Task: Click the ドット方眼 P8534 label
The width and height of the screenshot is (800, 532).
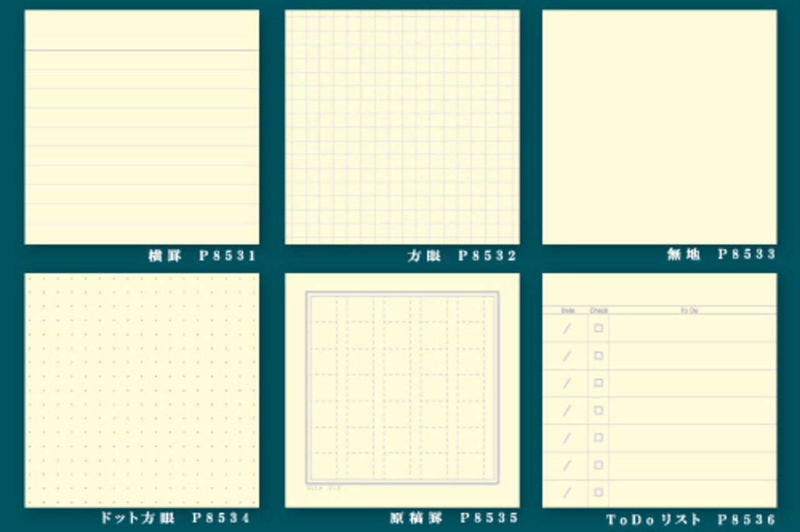Action: (x=175, y=518)
